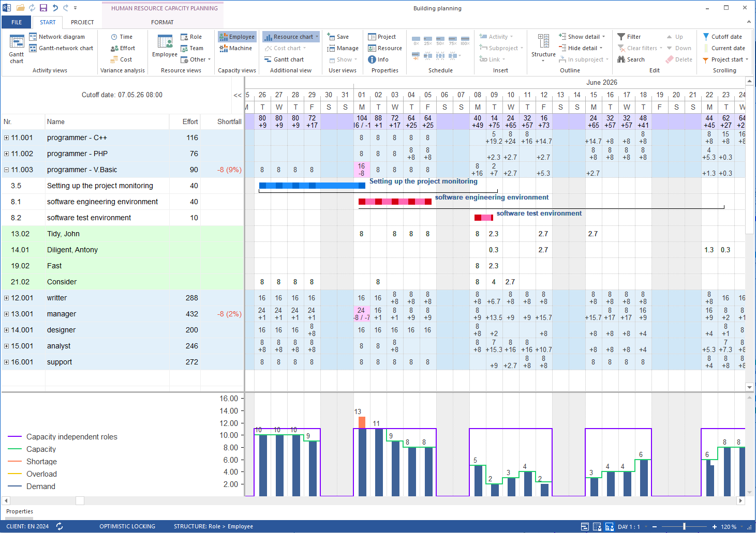Switch to the PROJECT tab
Viewport: 756px width, 533px height.
[82, 22]
